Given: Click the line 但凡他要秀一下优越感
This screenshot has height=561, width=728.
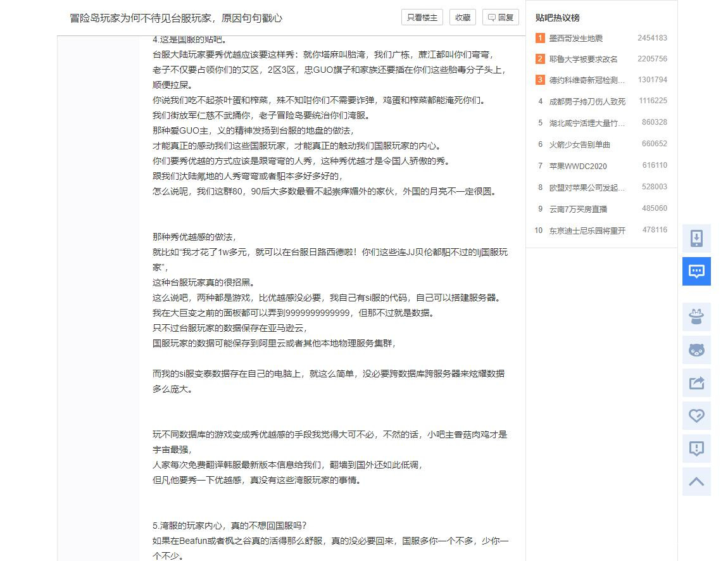Looking at the screenshot, I should 257,480.
